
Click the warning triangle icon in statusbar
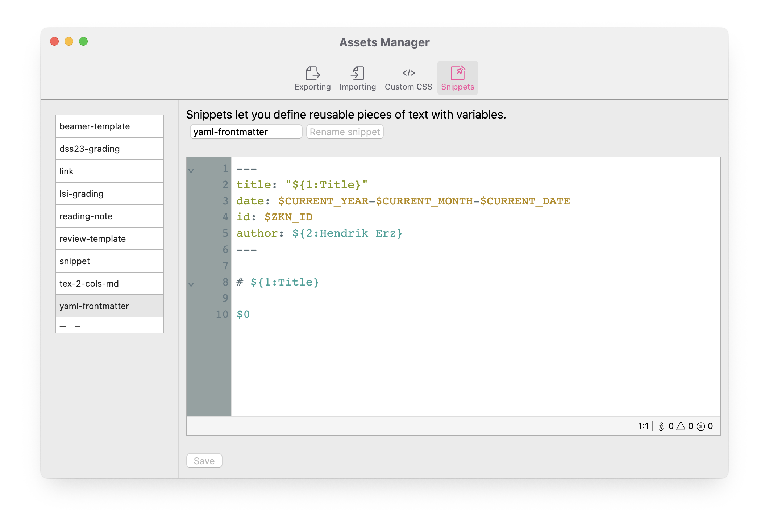pyautogui.click(x=681, y=427)
